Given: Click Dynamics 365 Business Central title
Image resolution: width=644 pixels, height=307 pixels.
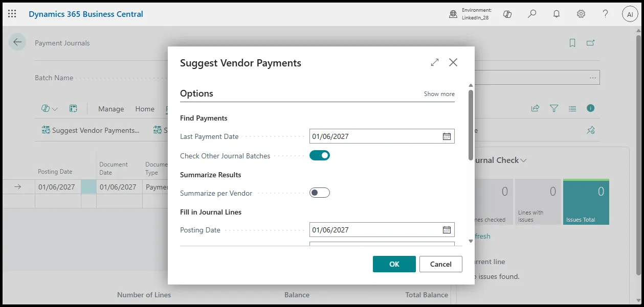Looking at the screenshot, I should [86, 14].
